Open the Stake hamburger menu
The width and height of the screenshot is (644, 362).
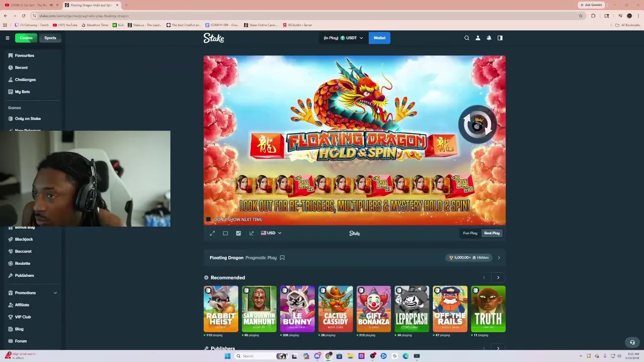tap(8, 38)
